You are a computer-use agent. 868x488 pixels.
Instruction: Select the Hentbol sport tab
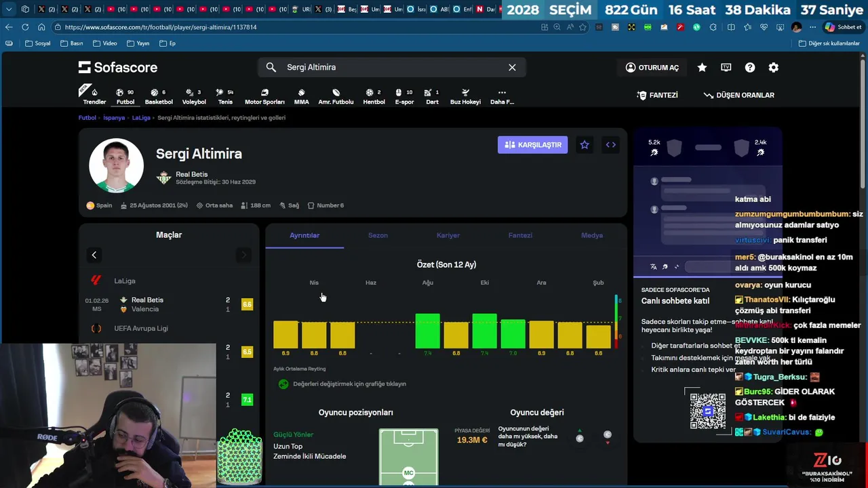point(374,96)
